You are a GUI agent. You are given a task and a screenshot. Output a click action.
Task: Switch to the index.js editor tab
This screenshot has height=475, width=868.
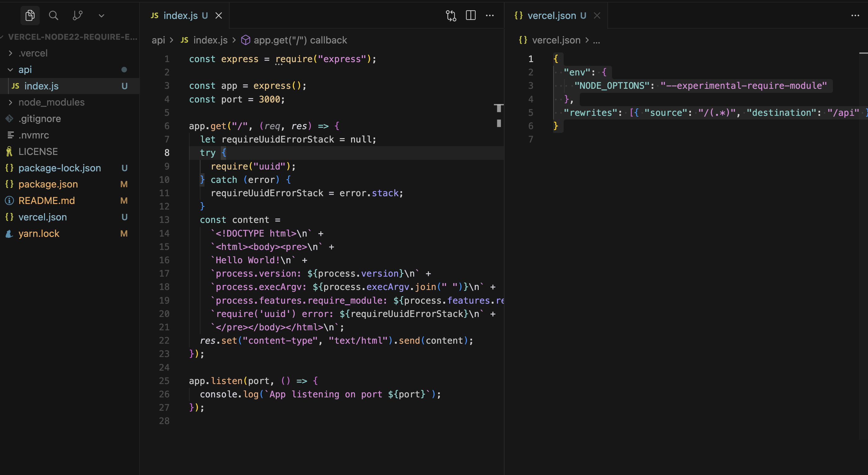180,16
